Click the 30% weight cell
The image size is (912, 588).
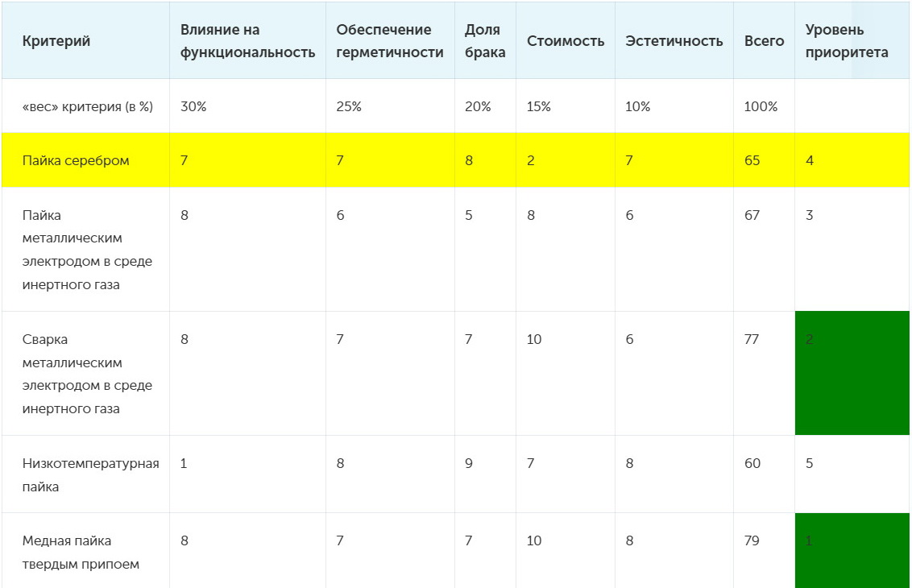tap(193, 106)
